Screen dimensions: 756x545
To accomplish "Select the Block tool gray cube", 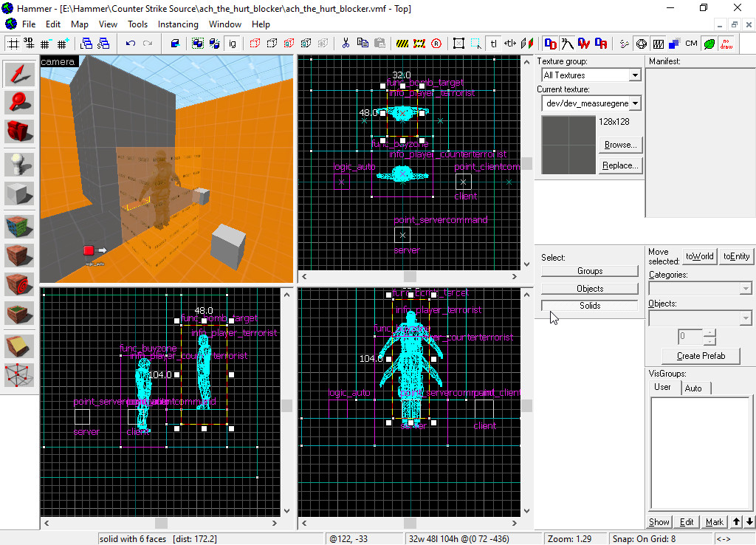I will 19,193.
